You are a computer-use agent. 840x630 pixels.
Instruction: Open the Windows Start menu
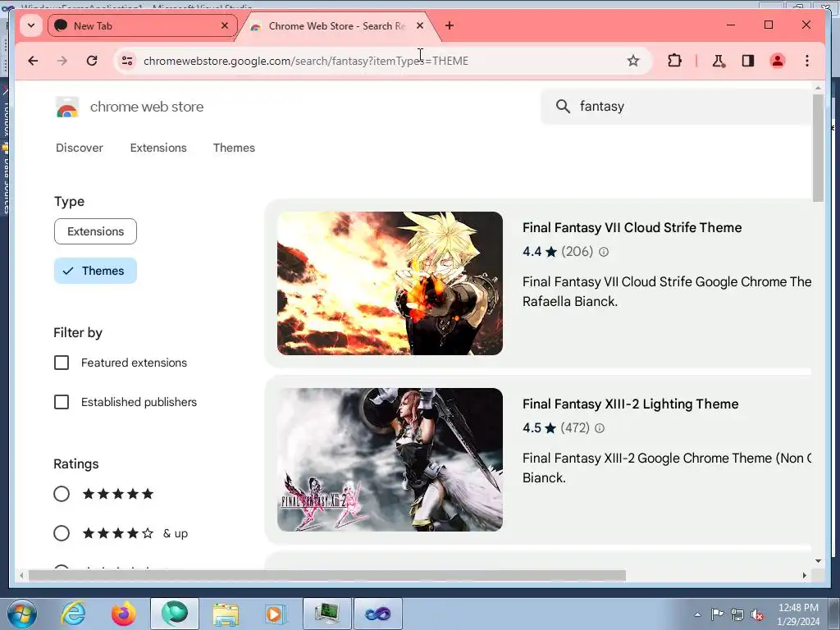click(22, 614)
